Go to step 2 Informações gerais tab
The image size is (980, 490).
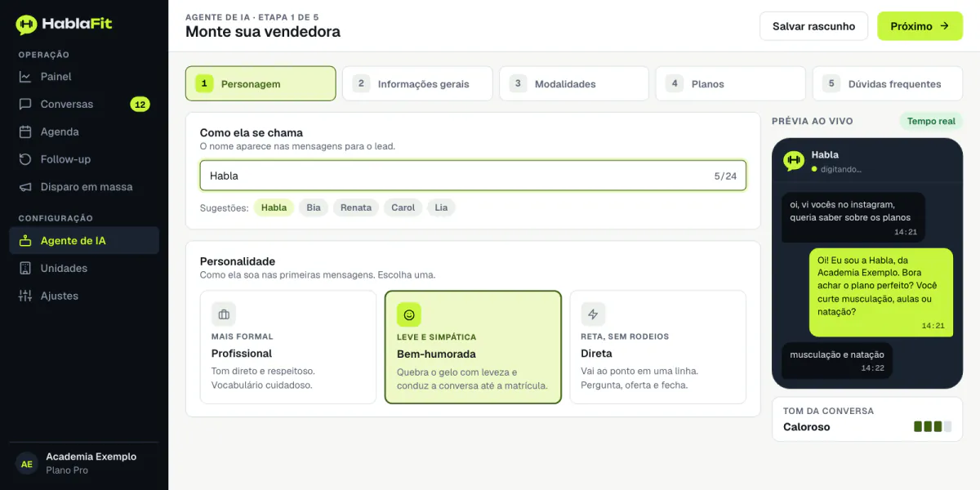tap(417, 83)
